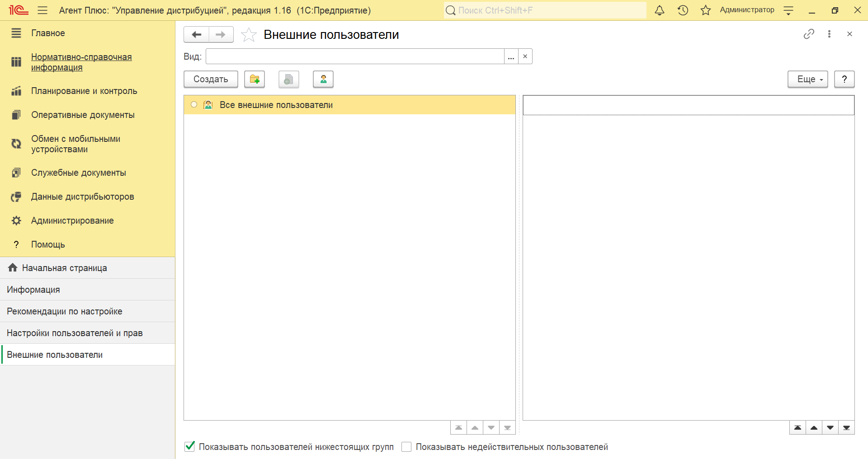
Task: Check Показывать недействительных пользователей
Action: (406, 447)
